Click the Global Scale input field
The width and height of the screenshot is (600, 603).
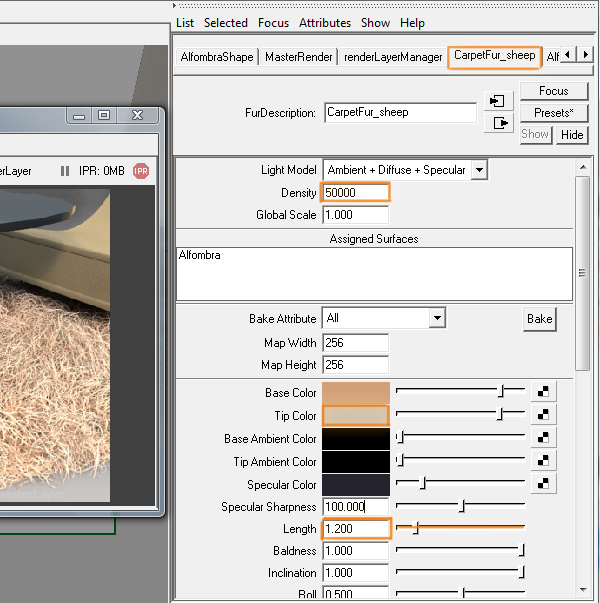tap(355, 215)
